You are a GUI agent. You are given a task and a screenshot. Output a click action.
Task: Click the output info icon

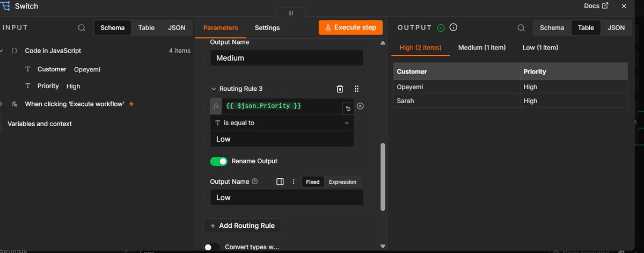(x=453, y=27)
